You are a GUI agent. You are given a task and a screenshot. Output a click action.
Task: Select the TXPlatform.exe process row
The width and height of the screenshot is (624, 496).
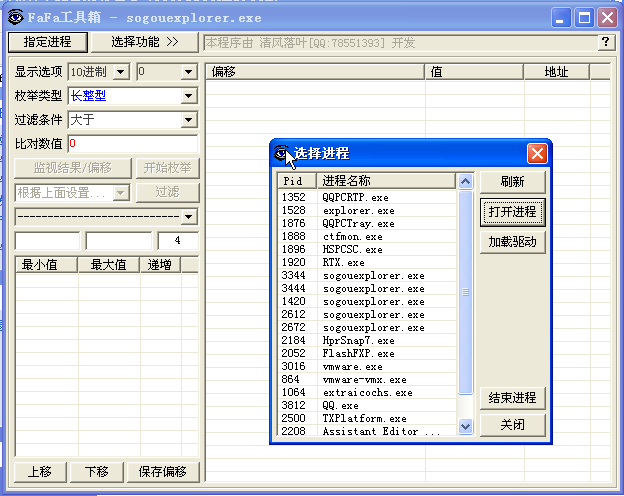click(367, 418)
